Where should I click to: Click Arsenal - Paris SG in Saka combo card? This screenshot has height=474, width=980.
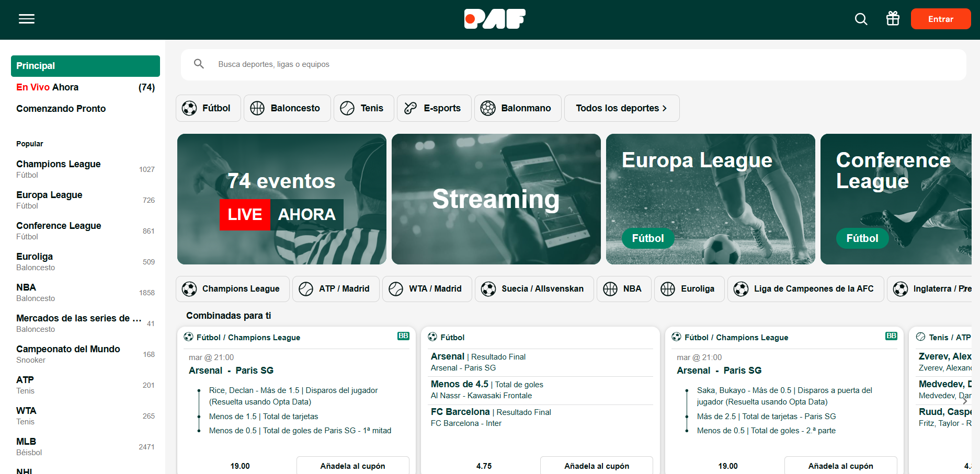point(719,371)
